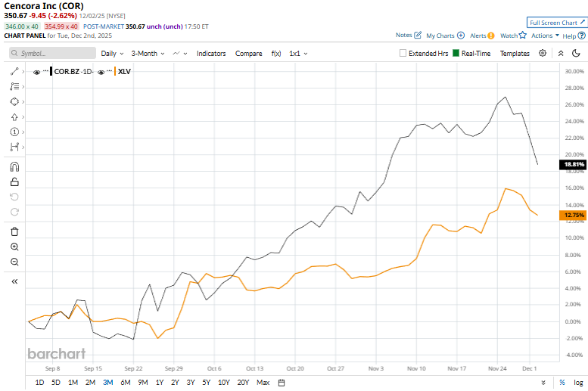Open the Watch link
Image resolution: width=588 pixels, height=391 pixels.
click(509, 36)
